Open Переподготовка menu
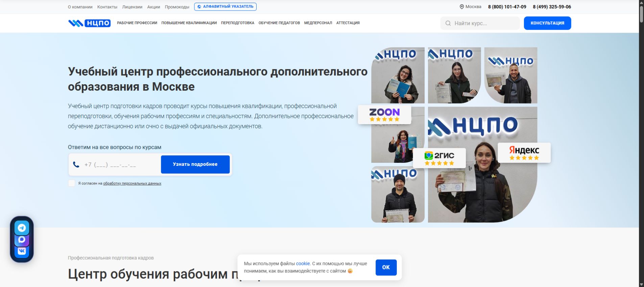The height and width of the screenshot is (287, 644). [238, 23]
